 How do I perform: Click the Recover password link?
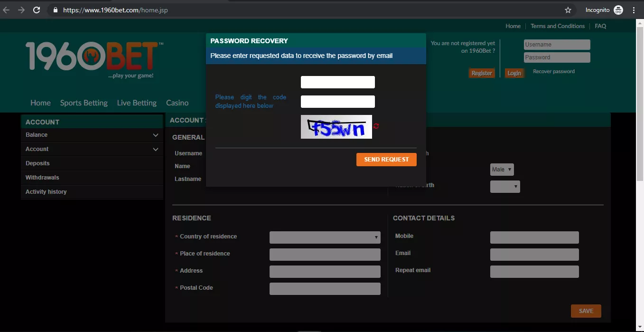(x=553, y=71)
